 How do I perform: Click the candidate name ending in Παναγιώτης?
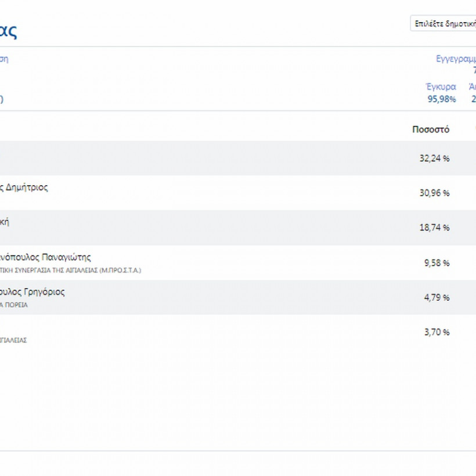point(45,257)
